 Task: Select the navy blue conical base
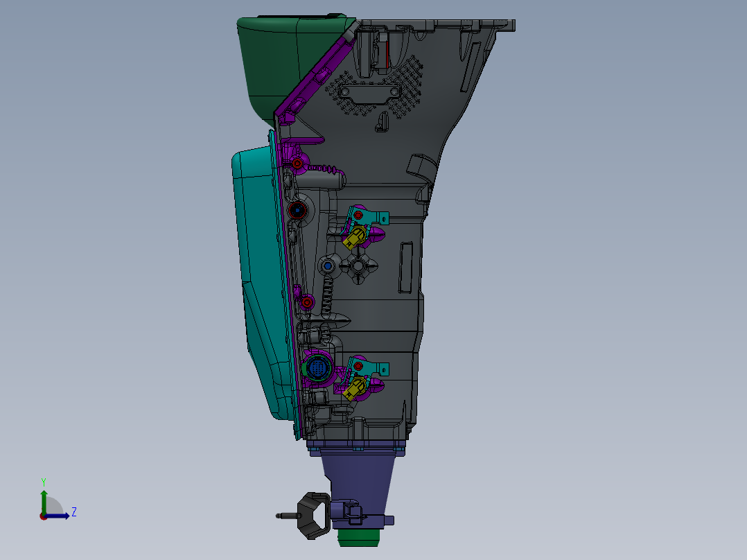pos(359,478)
